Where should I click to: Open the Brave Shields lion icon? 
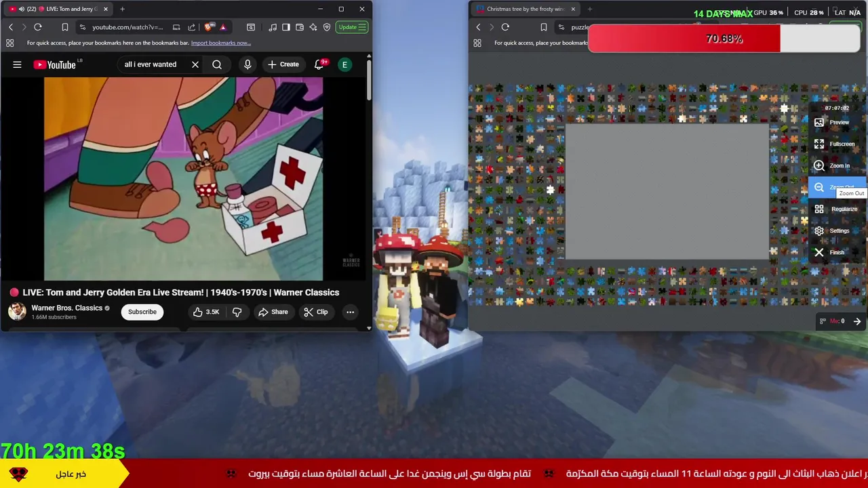click(x=209, y=27)
